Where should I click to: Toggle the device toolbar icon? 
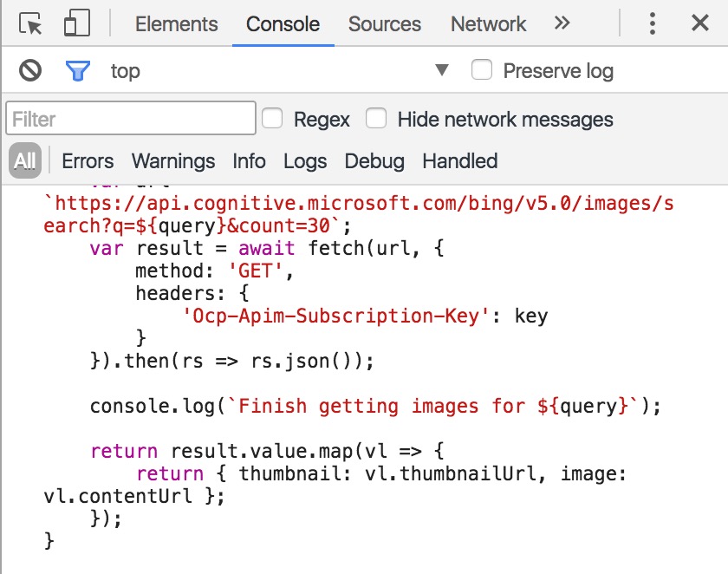point(77,23)
